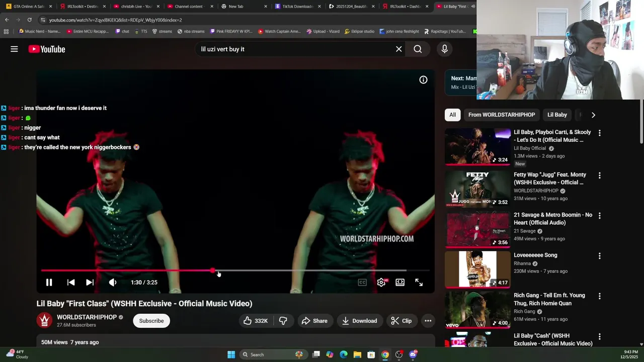Open options for 'Loveeeeeee Song'
644x362 pixels.
click(x=599, y=255)
